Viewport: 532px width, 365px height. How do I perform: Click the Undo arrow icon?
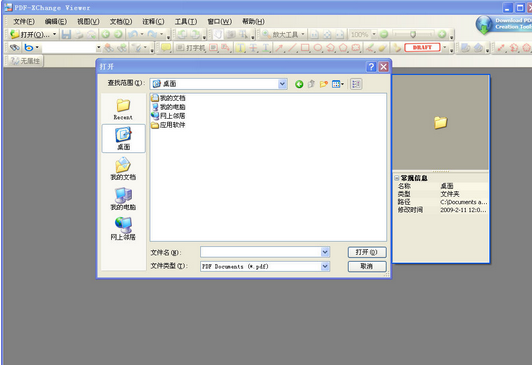133,34
